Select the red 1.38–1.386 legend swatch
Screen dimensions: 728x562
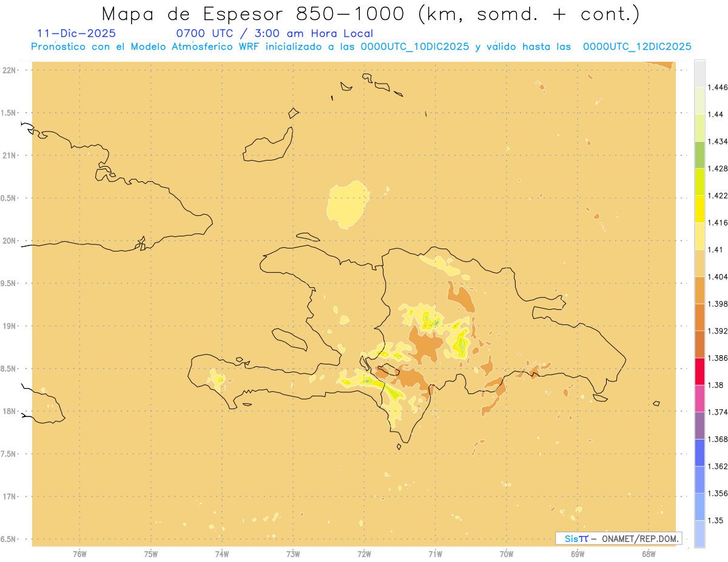699,372
